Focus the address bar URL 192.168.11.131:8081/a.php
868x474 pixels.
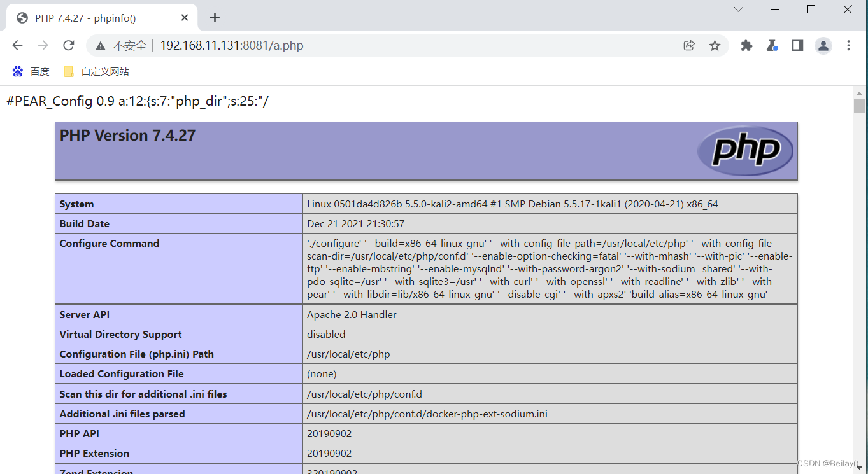pyautogui.click(x=232, y=46)
